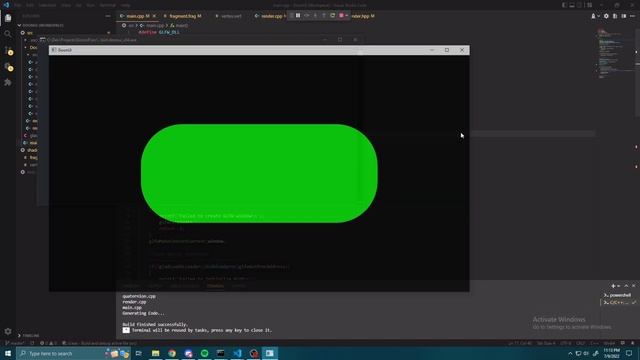The height and width of the screenshot is (360, 640).
Task: Toggle the secondary sidebar layout button
Action: pos(580,5)
